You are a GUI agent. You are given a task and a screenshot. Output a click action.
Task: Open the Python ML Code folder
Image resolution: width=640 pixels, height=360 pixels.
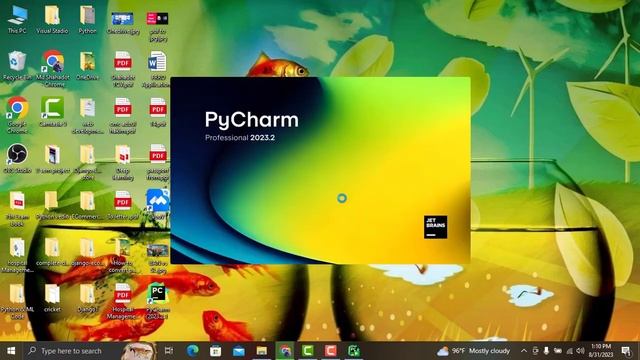(x=17, y=301)
